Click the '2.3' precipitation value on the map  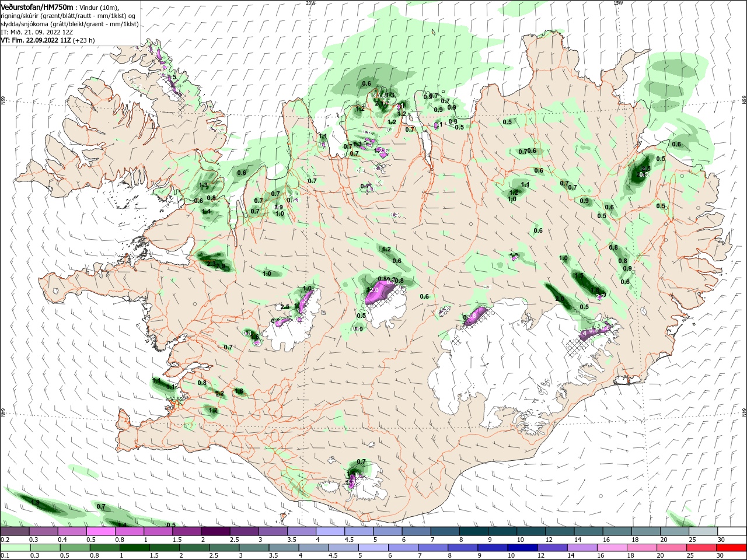point(211,264)
